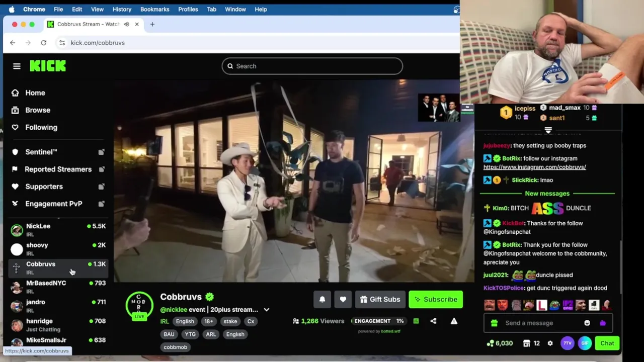The image size is (644, 362).
Task: Open the emoji picker in chat
Action: point(587,323)
